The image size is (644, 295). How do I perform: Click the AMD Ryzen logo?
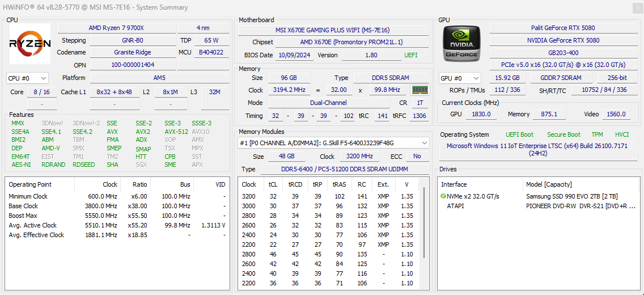coord(30,44)
